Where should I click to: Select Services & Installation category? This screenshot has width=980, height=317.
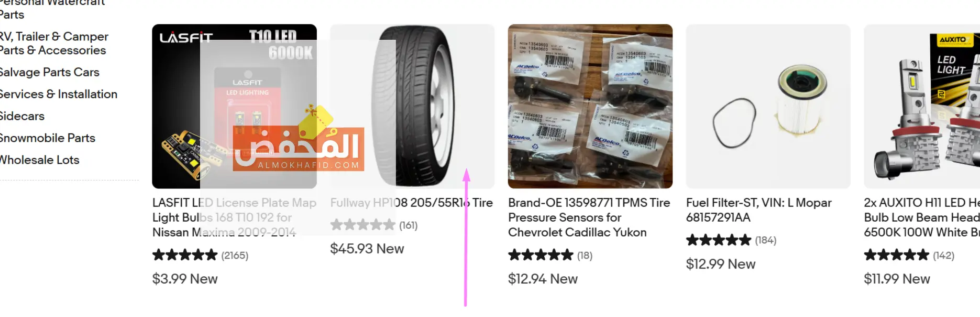click(58, 94)
